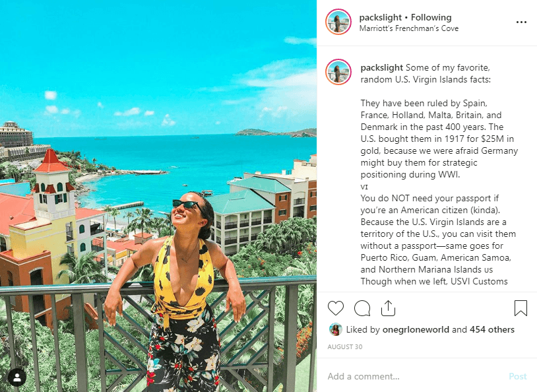The width and height of the screenshot is (537, 392).
Task: Open packslight profile picture in the header
Action: pyautogui.click(x=338, y=22)
